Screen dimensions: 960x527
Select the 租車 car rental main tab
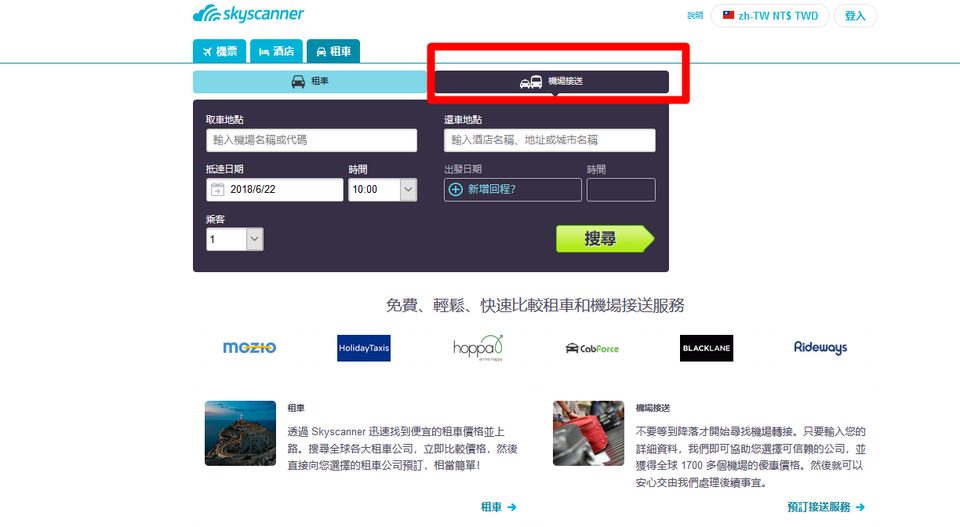[x=334, y=51]
